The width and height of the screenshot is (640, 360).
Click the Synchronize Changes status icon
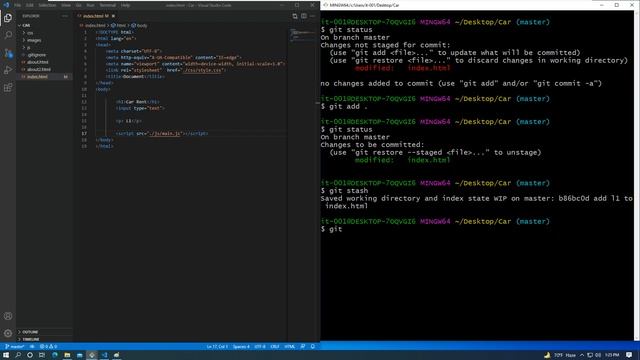pyautogui.click(x=32, y=347)
